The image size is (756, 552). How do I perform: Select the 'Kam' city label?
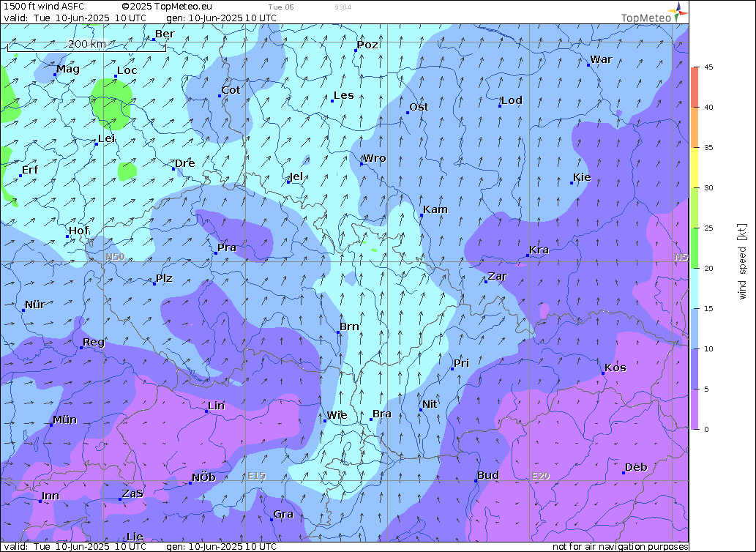click(x=435, y=209)
